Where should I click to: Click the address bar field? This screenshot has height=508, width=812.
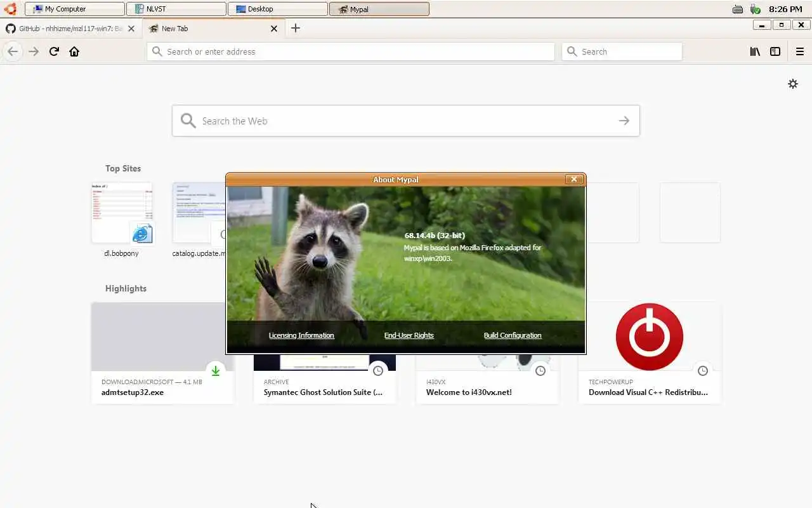click(x=351, y=51)
